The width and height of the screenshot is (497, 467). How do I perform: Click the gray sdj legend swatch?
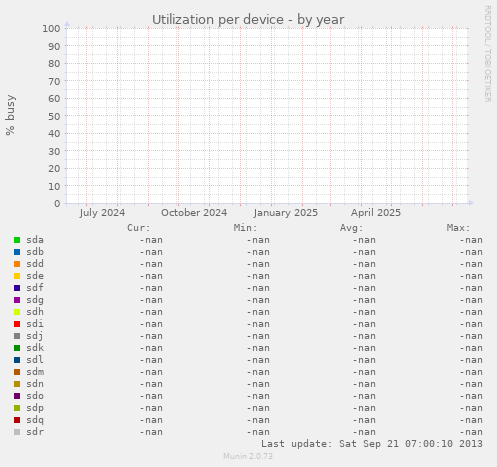click(17, 336)
